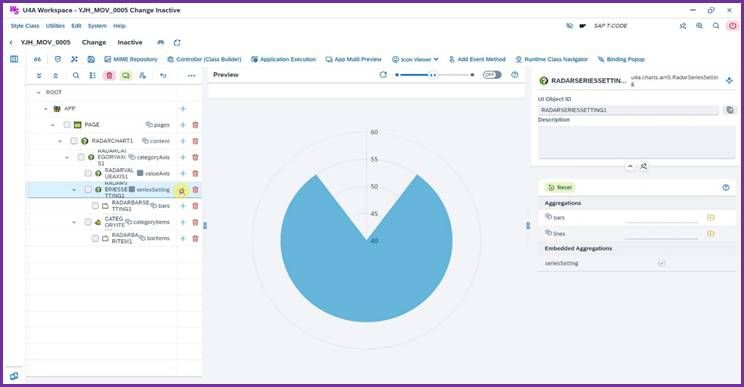744x387 pixels.
Task: Open Runtime Class Navigator
Action: [x=551, y=59]
